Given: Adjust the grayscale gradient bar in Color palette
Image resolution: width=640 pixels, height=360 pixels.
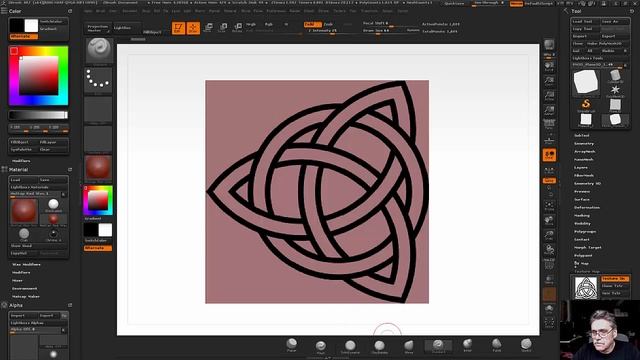Looking at the screenshot, I should coord(38,115).
